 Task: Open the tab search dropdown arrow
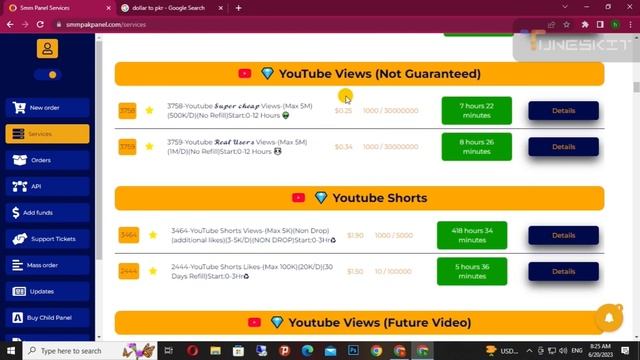[x=565, y=7]
